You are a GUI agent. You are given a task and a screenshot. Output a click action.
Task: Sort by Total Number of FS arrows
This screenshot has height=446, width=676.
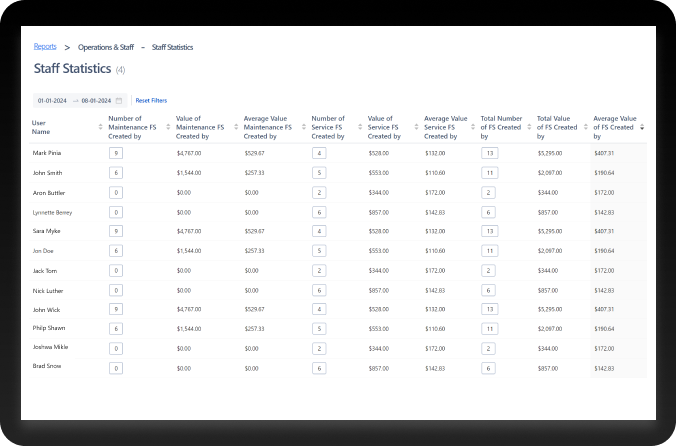[x=529, y=127]
